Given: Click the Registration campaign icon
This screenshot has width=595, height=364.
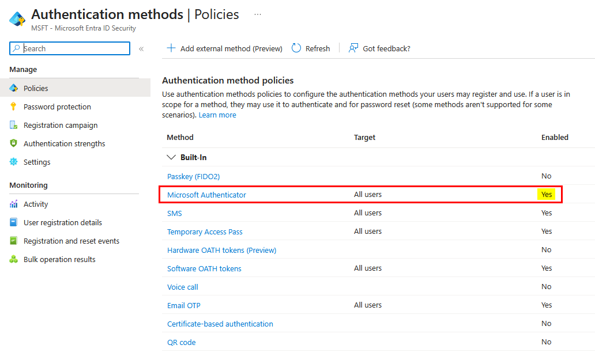Looking at the screenshot, I should pyautogui.click(x=14, y=125).
